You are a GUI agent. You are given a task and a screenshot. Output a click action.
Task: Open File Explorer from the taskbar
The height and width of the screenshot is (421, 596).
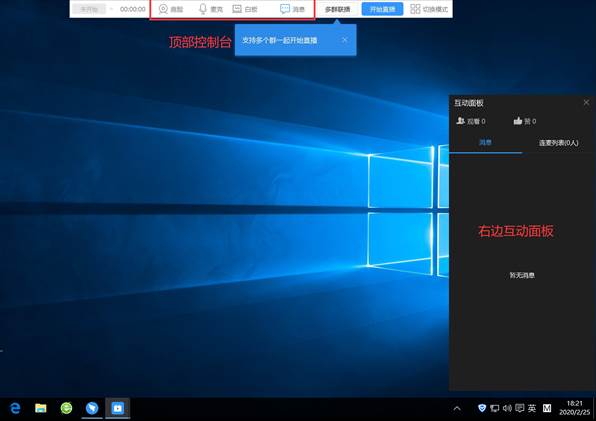pyautogui.click(x=41, y=408)
